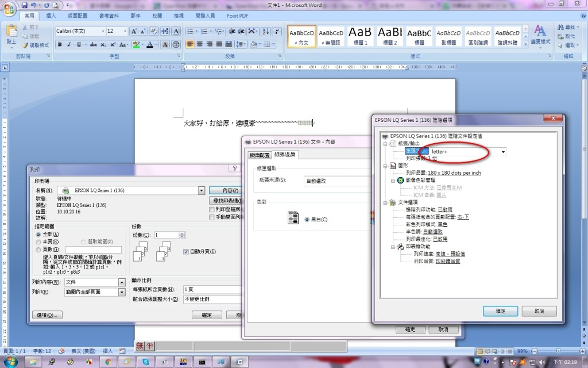588x368 pixels.
Task: Click the zoom slider in status bar
Action: [x=558, y=351]
